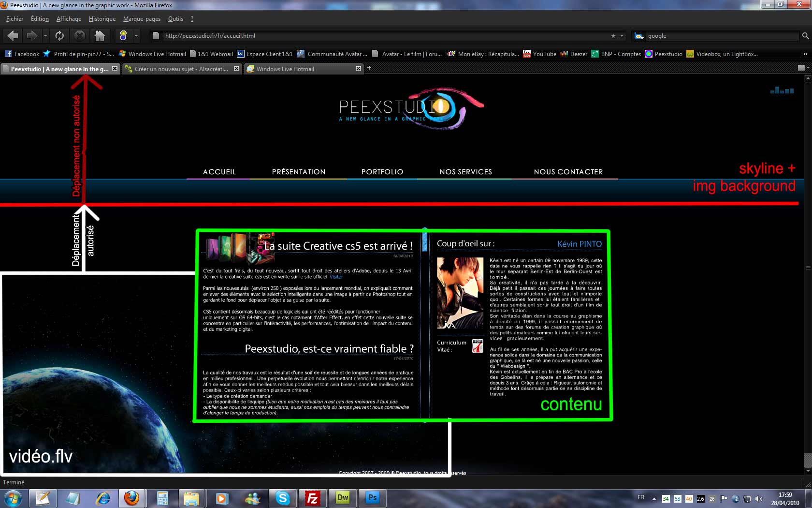Open the Profil de pin-pin77 bookmark

[79, 54]
